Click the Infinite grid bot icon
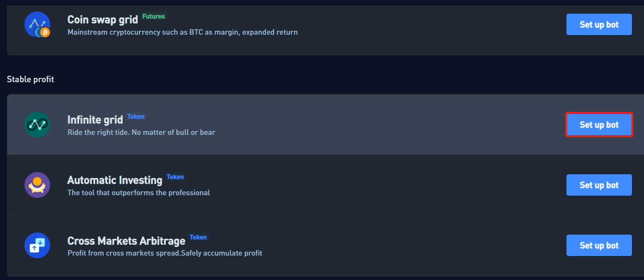Screen dimensions: 644x280 pyautogui.click(x=37, y=125)
